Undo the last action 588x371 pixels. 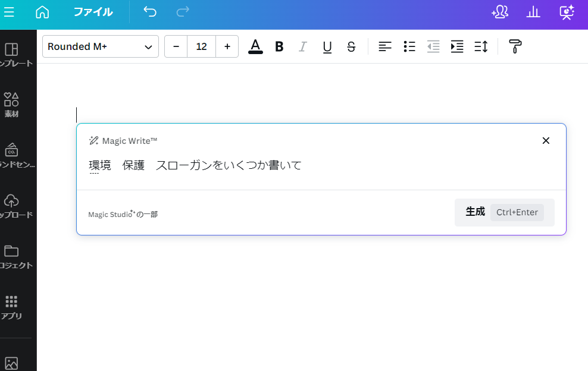click(x=150, y=12)
